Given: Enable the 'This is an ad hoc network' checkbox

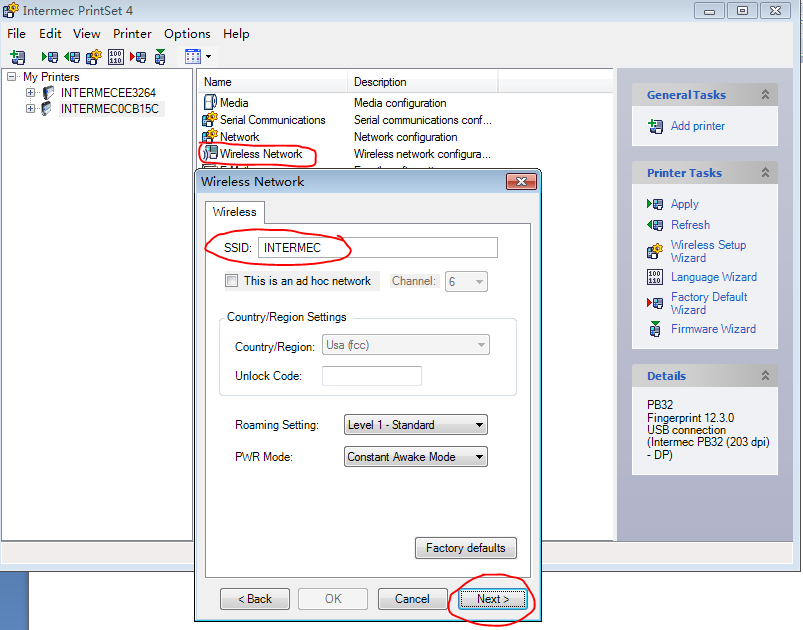Looking at the screenshot, I should pos(231,281).
